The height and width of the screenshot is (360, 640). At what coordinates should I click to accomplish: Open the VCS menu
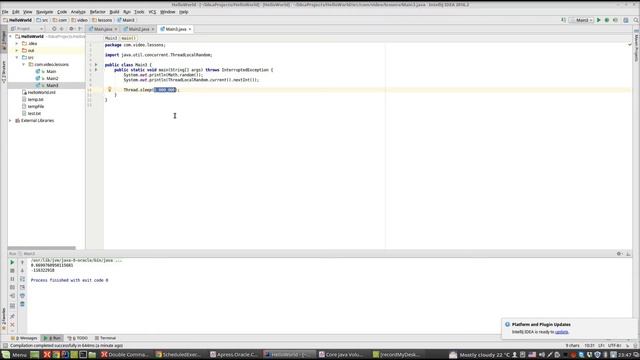152,12
